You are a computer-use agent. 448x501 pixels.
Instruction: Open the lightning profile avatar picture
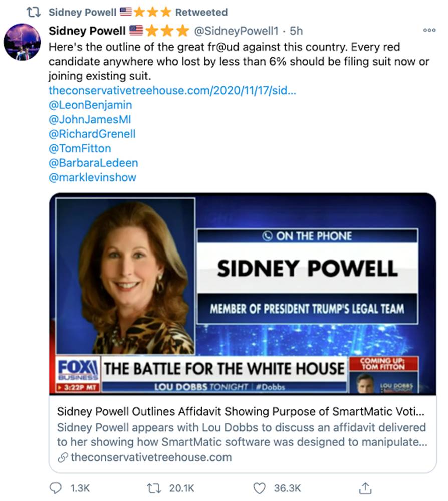click(23, 42)
